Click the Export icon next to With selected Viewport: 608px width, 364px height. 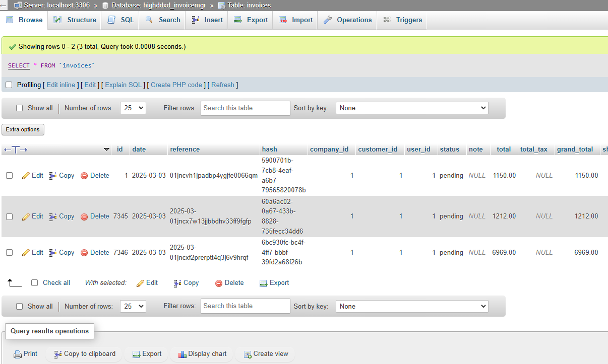pyautogui.click(x=263, y=283)
